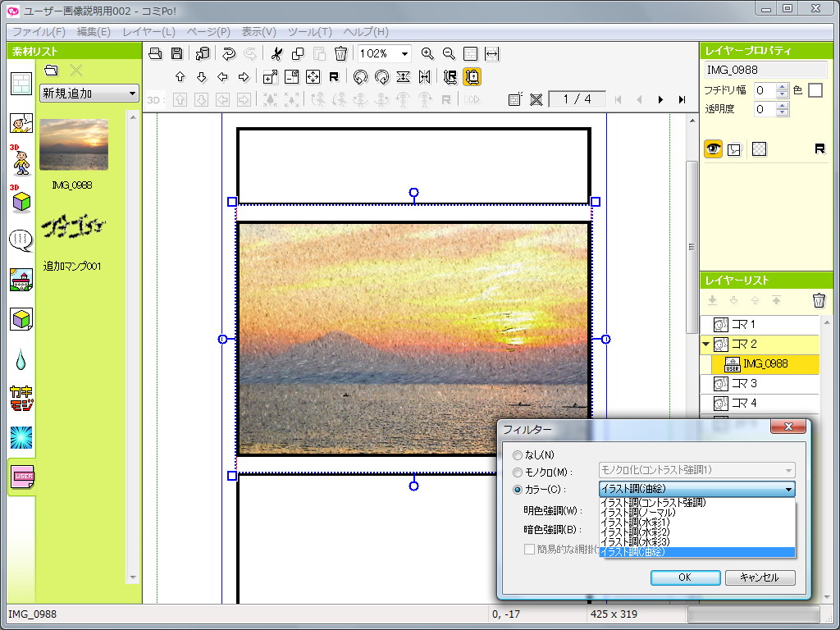This screenshot has width=840, height=630.
Task: Jump to the last page
Action: click(x=682, y=99)
